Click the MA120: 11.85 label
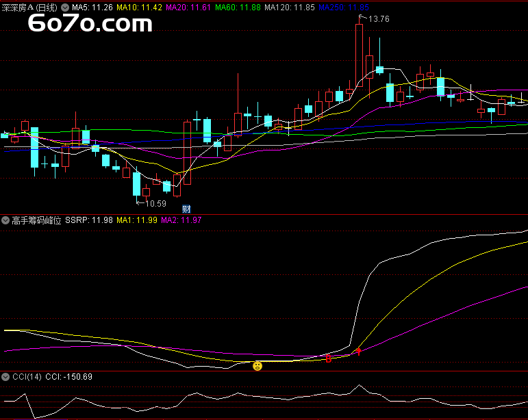 pyautogui.click(x=290, y=8)
